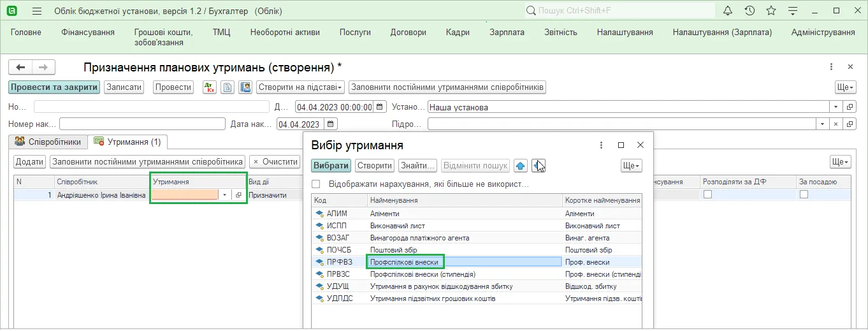The image size is (868, 331).
Task: Clear the Підрозділ field with the x
Action: coord(836,124)
